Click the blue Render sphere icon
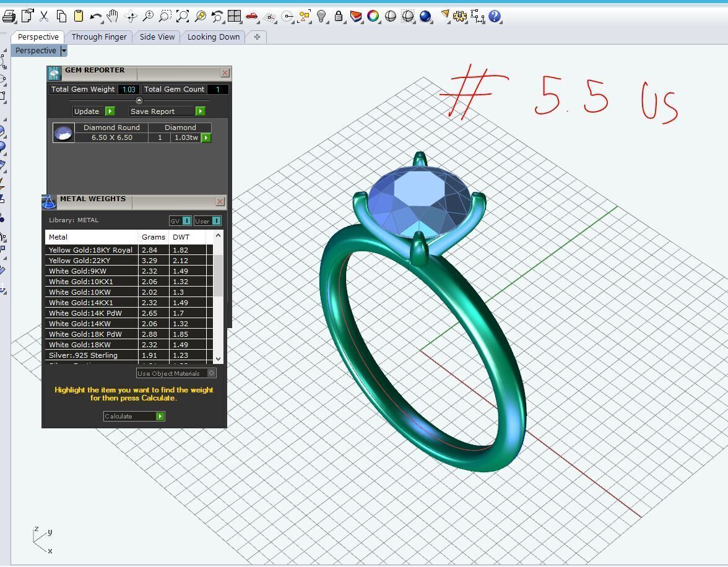Image resolution: width=728 pixels, height=567 pixels. tap(425, 17)
